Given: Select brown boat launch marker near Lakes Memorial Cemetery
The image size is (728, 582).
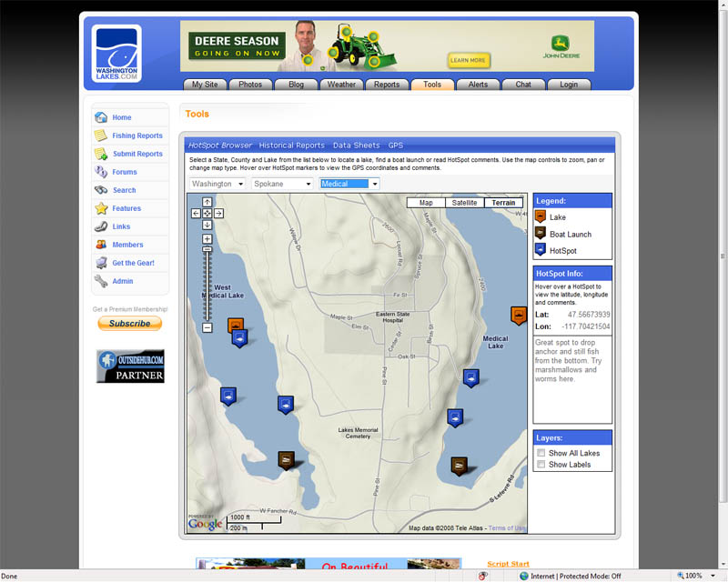Looking at the screenshot, I should click(x=287, y=459).
